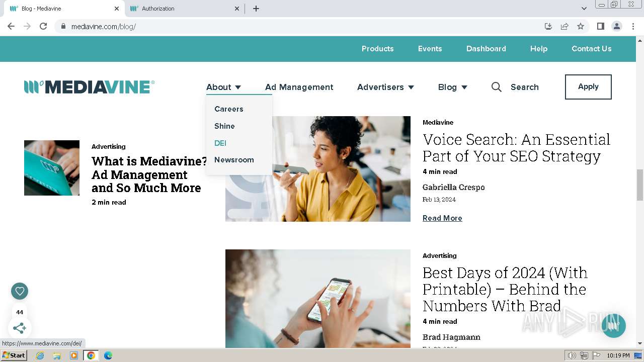The height and width of the screenshot is (362, 644).
Task: Open Events in top bar
Action: pos(430,49)
